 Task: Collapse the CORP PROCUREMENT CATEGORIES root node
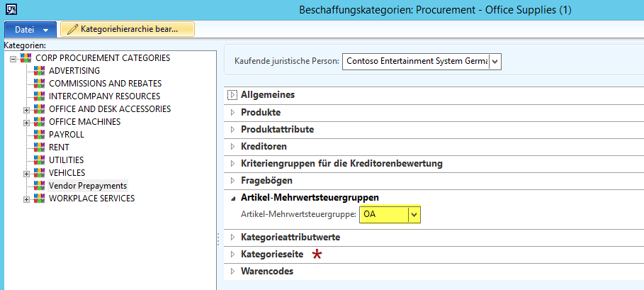coord(13,58)
